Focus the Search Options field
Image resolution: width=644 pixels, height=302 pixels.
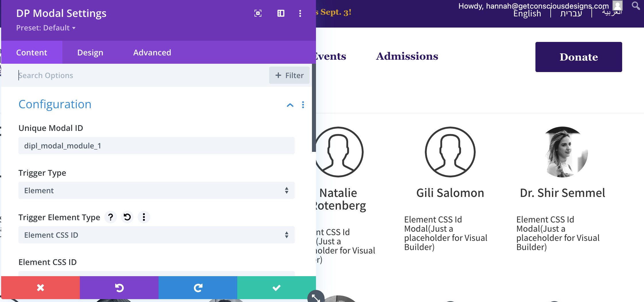pos(142,75)
